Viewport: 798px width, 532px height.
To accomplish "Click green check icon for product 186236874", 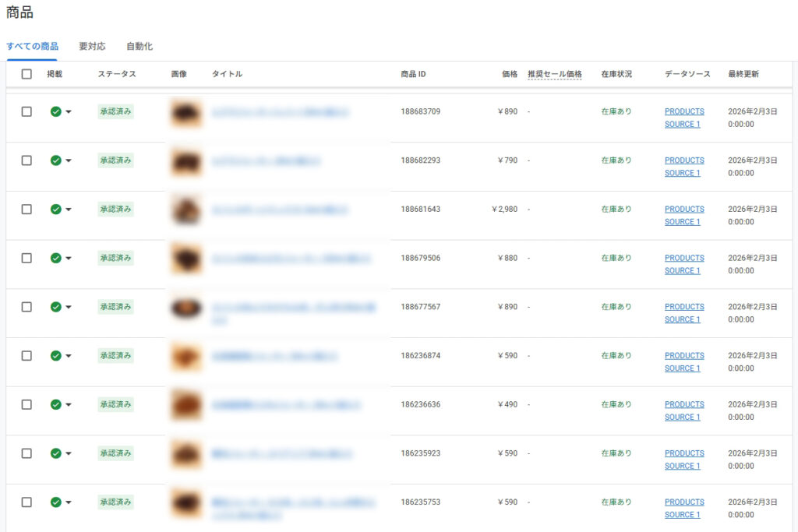I will [55, 356].
